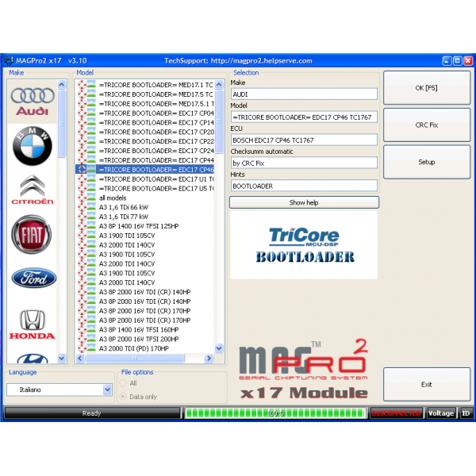
Task: Click OK [F5] button
Action: click(x=427, y=88)
